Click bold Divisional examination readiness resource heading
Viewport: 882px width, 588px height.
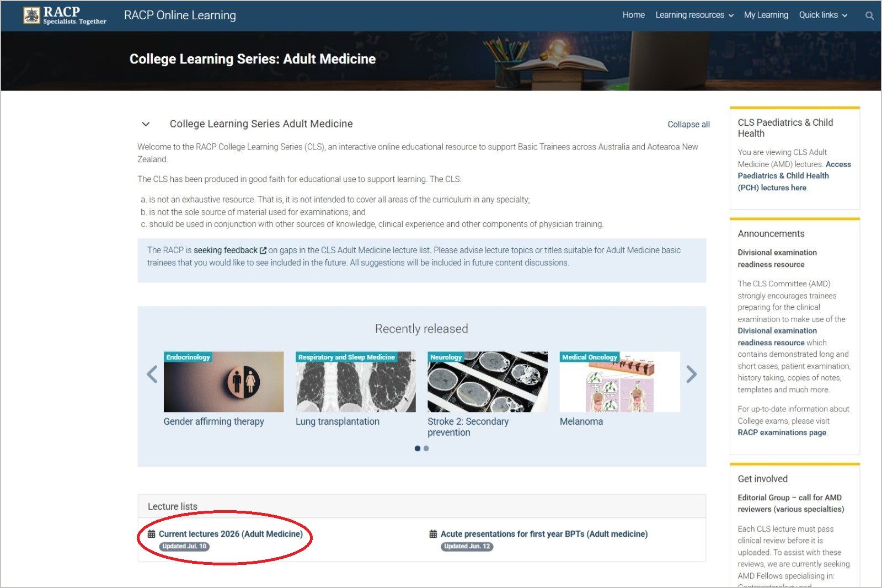[x=777, y=259]
